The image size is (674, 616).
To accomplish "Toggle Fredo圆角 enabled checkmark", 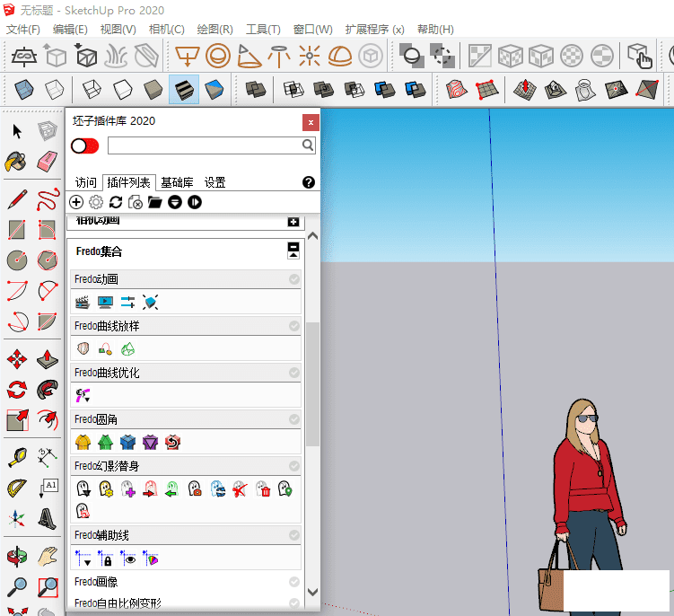I will pos(294,419).
